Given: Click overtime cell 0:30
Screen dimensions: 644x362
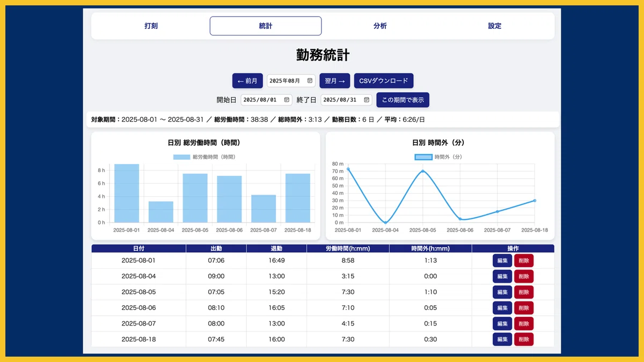Looking at the screenshot, I should [x=430, y=339].
